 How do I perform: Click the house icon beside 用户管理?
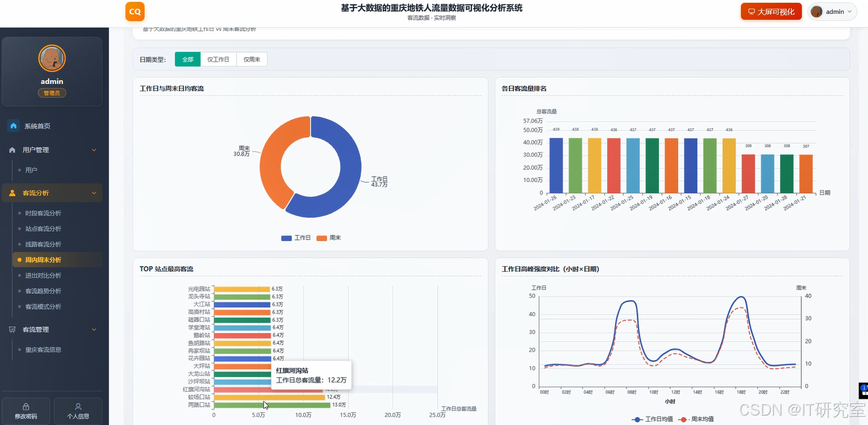(x=12, y=150)
